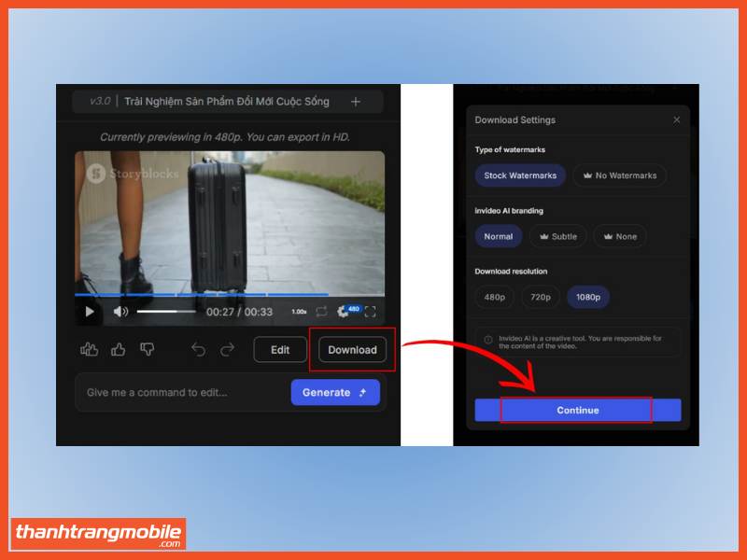Click the Download button

[352, 349]
